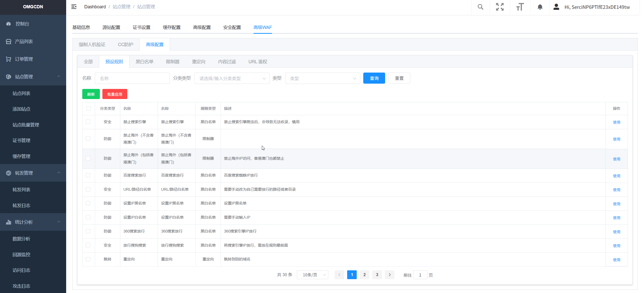Viewport: 644px width, 293px height.
Task: Check the select-all header checkbox
Action: [89, 108]
